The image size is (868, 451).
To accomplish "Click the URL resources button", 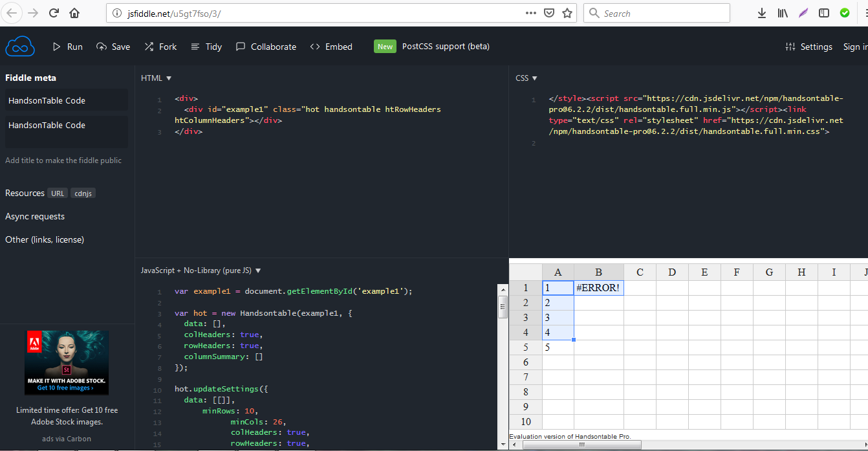I will coord(58,193).
